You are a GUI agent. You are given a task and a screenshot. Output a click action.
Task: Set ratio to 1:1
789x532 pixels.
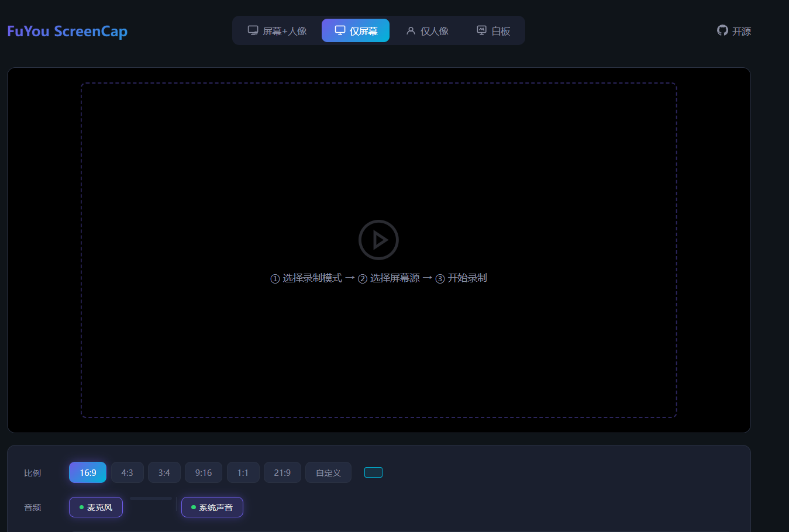(x=243, y=472)
